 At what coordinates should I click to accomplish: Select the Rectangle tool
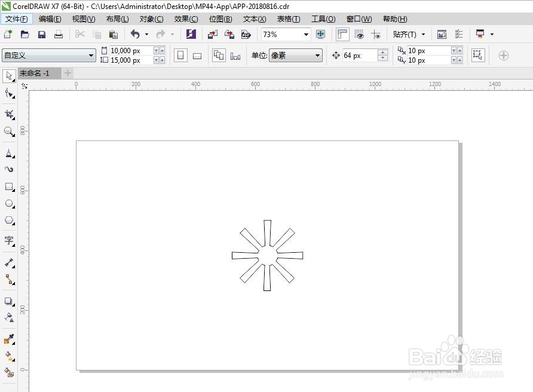[x=9, y=186]
